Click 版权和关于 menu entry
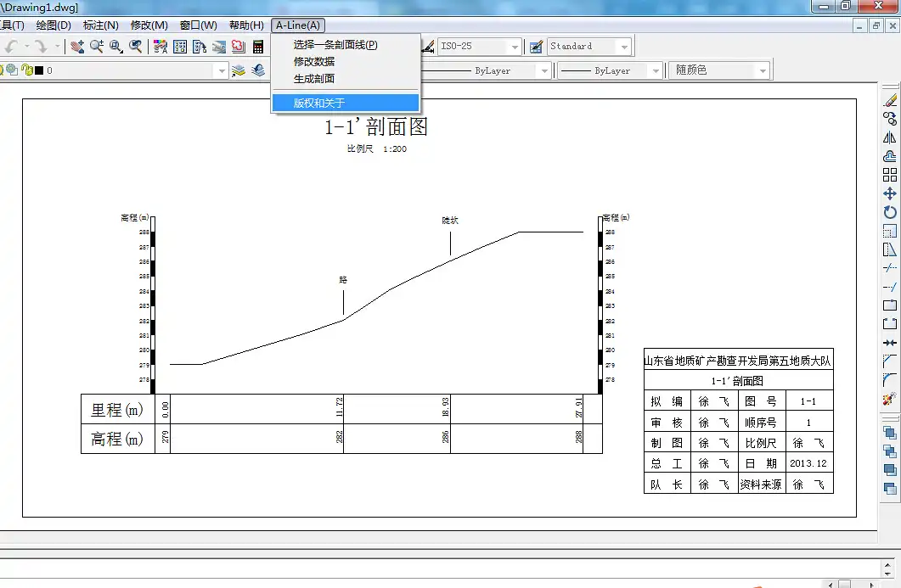The height and width of the screenshot is (588, 901). [319, 104]
